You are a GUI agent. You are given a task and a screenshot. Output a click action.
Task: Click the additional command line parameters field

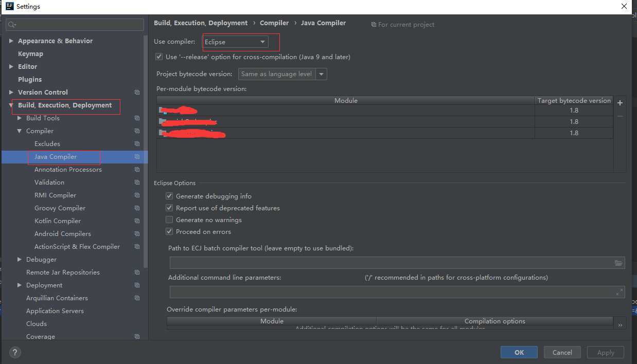click(397, 292)
